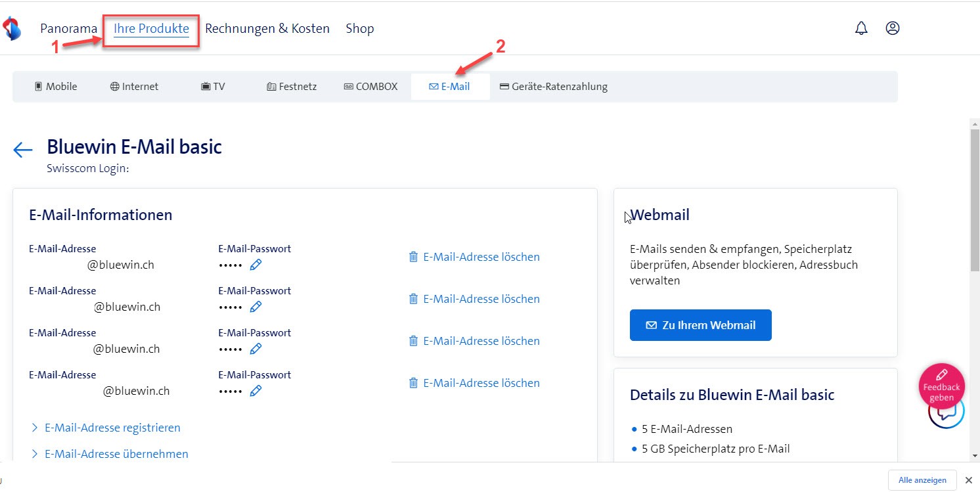
Task: Open the user account profile icon
Action: tap(892, 28)
